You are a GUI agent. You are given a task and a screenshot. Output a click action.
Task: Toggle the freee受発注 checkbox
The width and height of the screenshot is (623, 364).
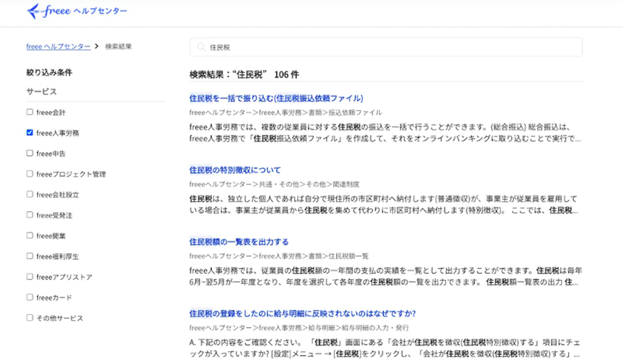click(30, 215)
